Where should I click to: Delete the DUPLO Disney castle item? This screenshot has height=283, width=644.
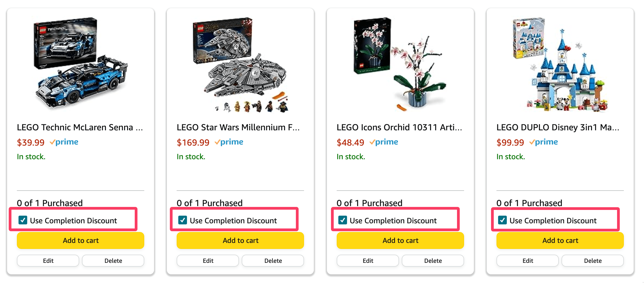tap(592, 260)
